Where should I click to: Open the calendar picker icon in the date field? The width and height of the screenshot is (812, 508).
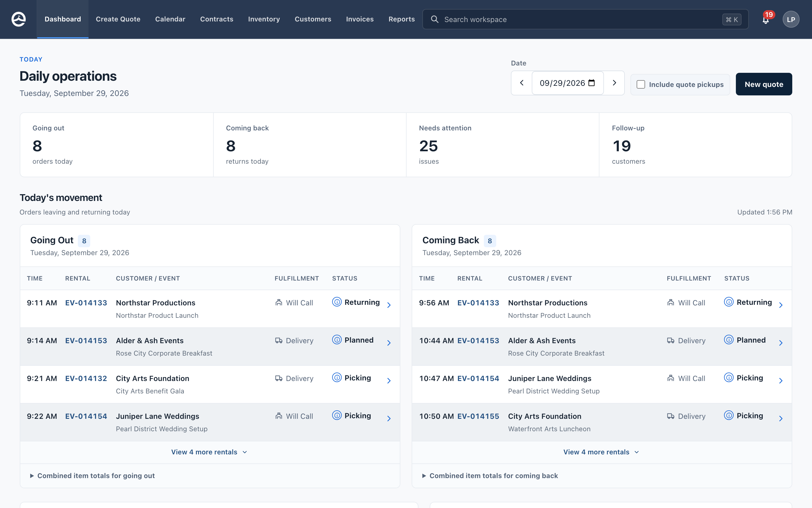coord(592,83)
